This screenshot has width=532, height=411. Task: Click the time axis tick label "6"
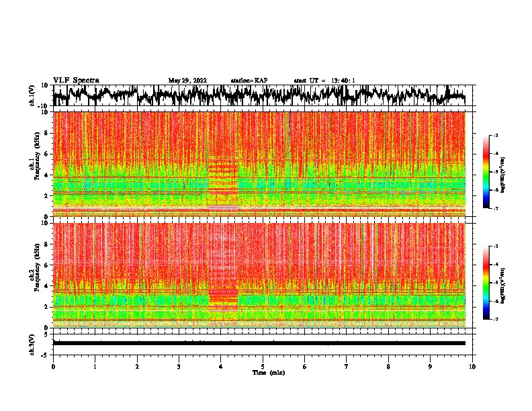[305, 367]
